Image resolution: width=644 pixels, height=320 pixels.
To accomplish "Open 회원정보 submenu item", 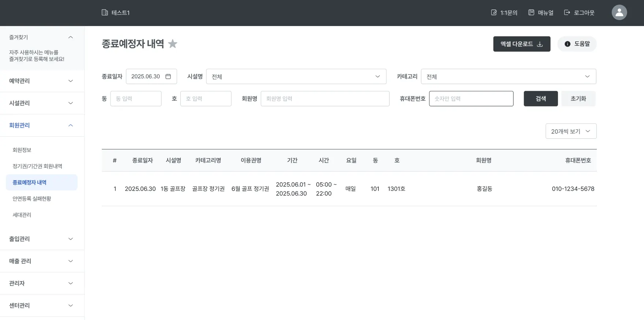I will point(22,150).
